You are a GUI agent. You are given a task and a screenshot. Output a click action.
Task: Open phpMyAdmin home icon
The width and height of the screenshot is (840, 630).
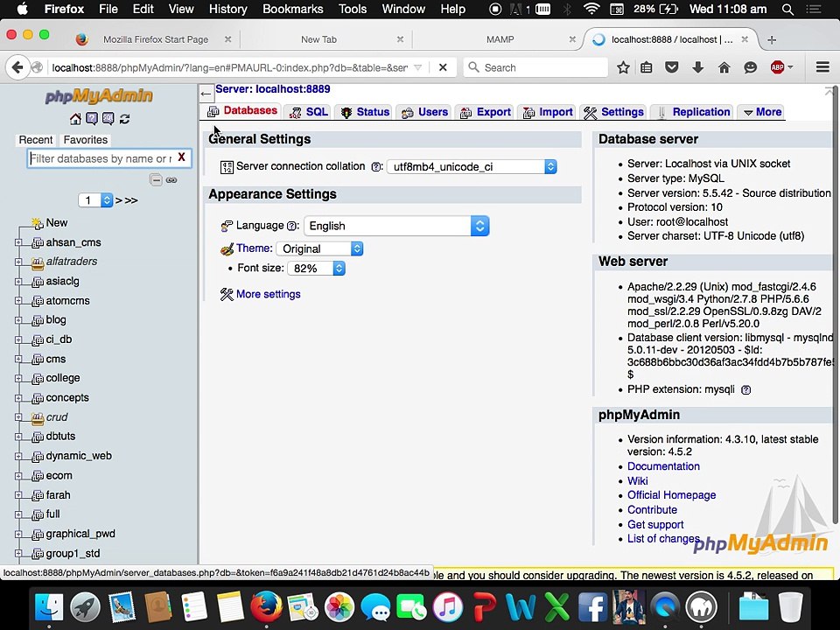click(x=75, y=118)
